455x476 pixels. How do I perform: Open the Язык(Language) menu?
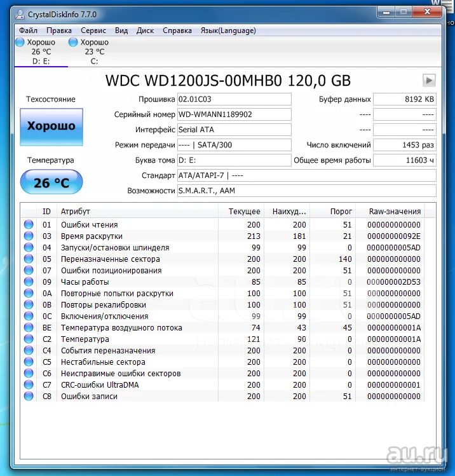[228, 31]
